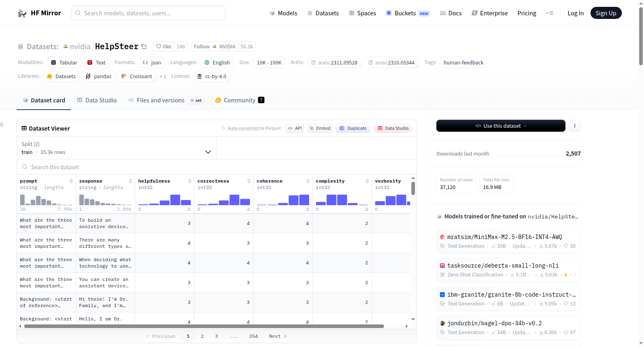
Task: Click the table's horizontal scrollbar
Action: click(204, 326)
